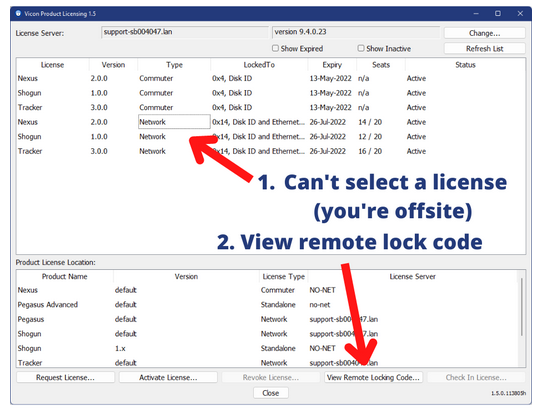Click the Product Name column header
This screenshot has width=538, height=412.
coord(65,276)
